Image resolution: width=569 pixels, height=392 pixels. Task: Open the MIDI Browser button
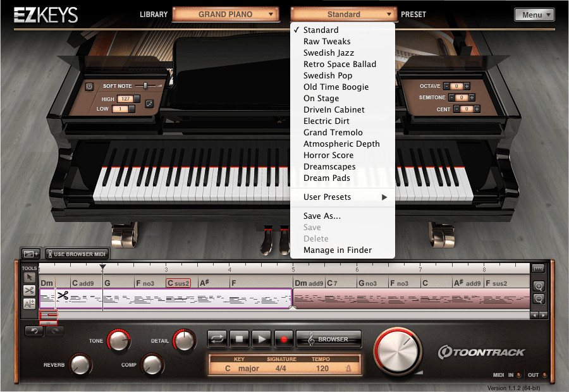tap(329, 339)
